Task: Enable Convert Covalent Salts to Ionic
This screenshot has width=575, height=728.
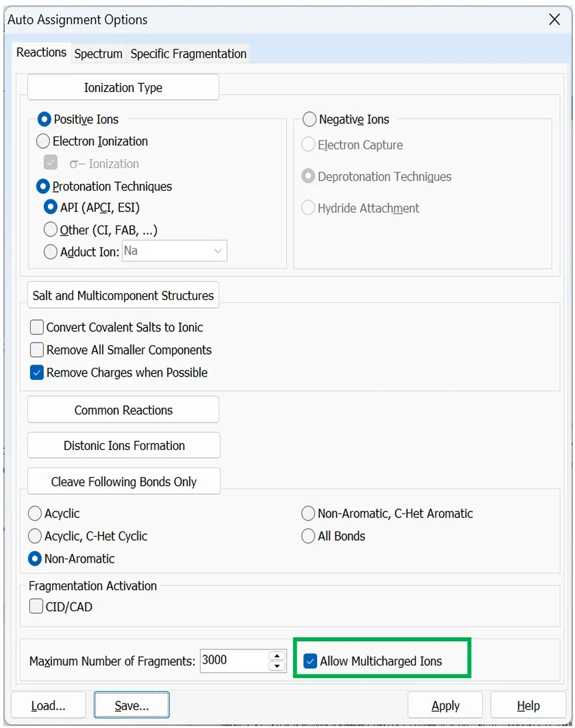Action: (37, 327)
